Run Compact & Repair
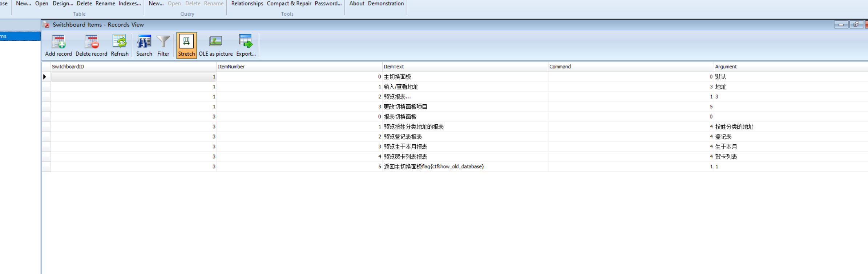This screenshot has width=868, height=274. [289, 3]
